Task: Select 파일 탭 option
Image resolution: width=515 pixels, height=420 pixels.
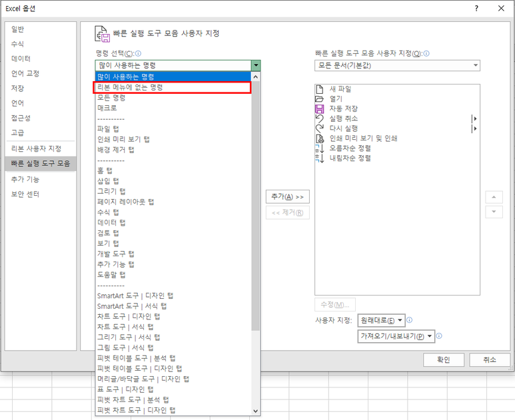Action: (x=173, y=129)
